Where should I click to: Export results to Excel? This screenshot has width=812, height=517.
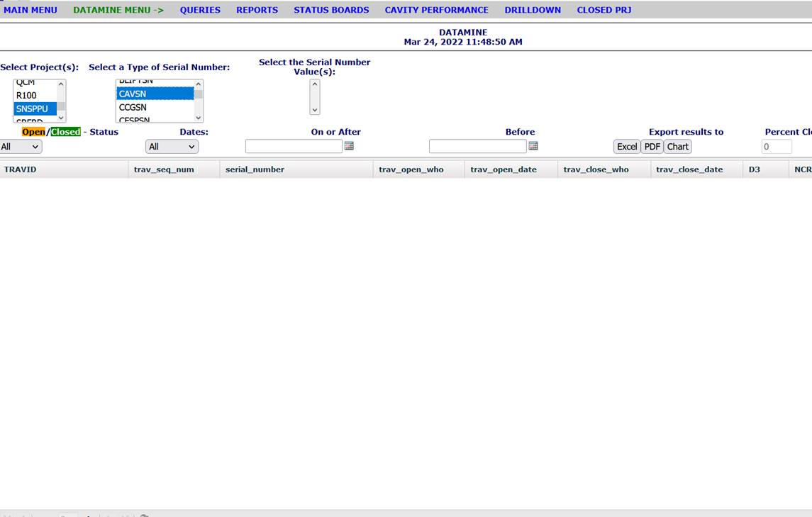tap(626, 147)
